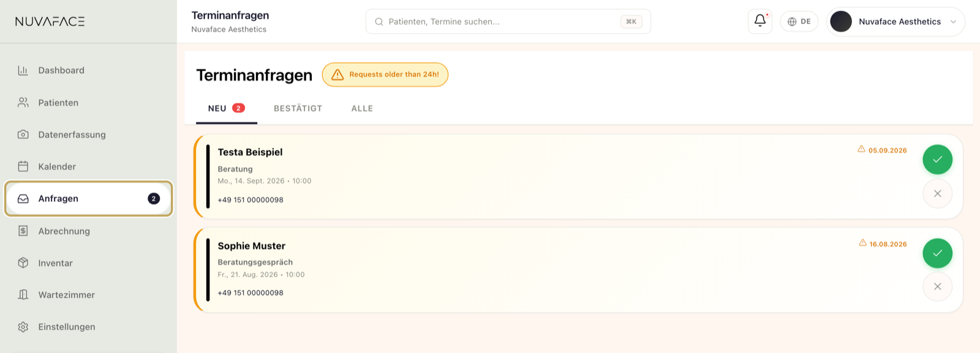Click the Wartezimmer door icon

point(23,295)
